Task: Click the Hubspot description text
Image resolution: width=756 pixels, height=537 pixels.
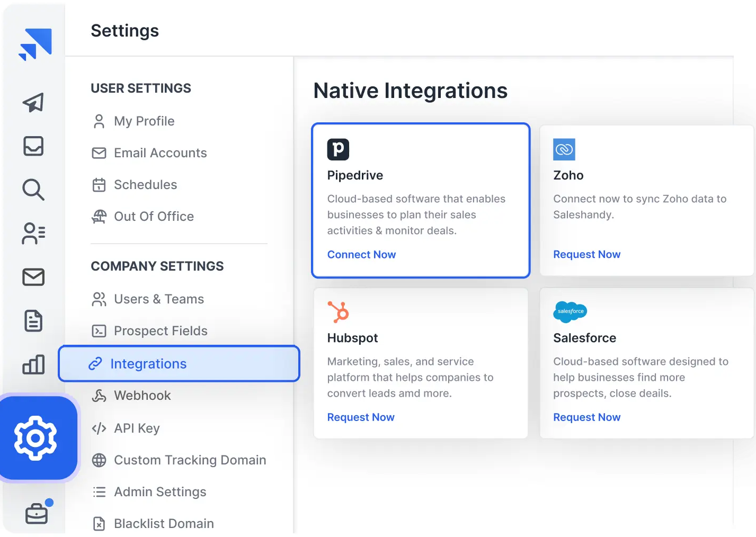Action: point(411,378)
